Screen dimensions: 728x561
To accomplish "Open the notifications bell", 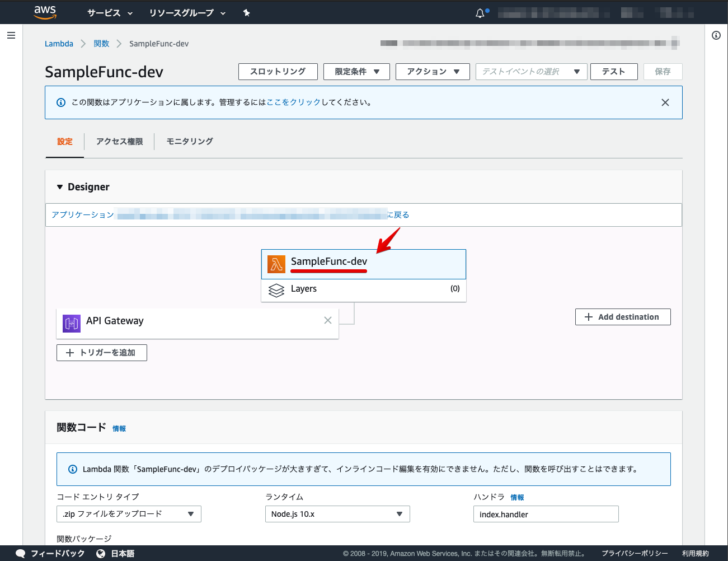I will (x=480, y=13).
